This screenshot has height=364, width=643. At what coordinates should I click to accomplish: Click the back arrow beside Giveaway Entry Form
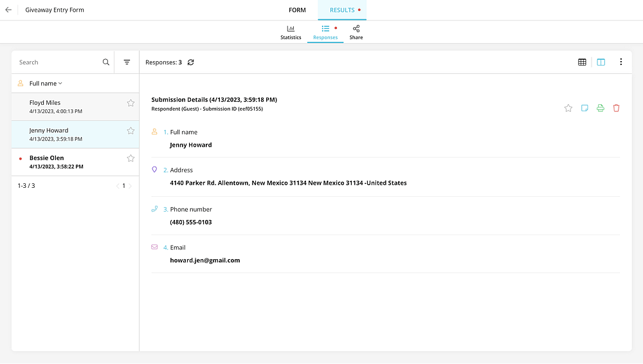pyautogui.click(x=8, y=10)
